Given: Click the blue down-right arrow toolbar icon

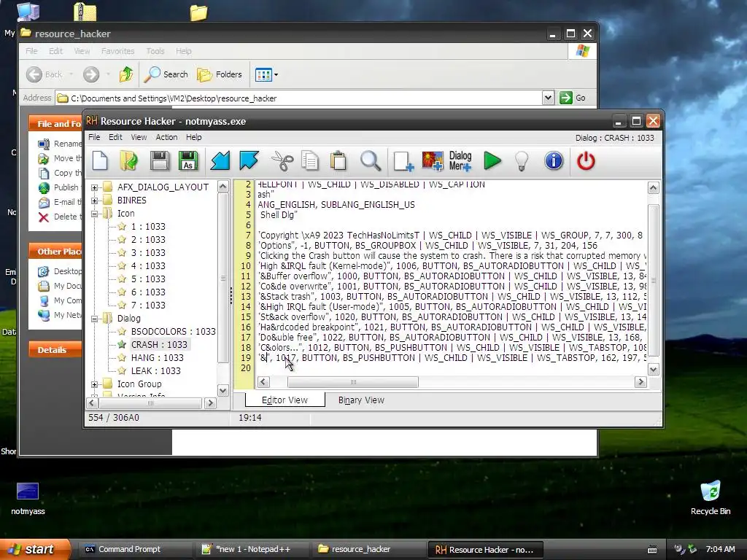Looking at the screenshot, I should (249, 161).
